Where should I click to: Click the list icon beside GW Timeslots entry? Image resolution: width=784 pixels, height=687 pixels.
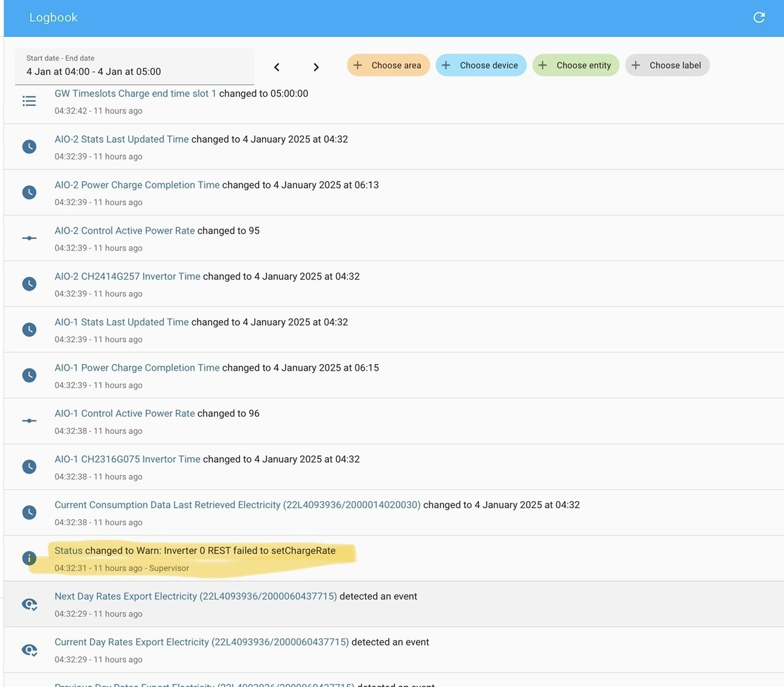[x=29, y=101]
